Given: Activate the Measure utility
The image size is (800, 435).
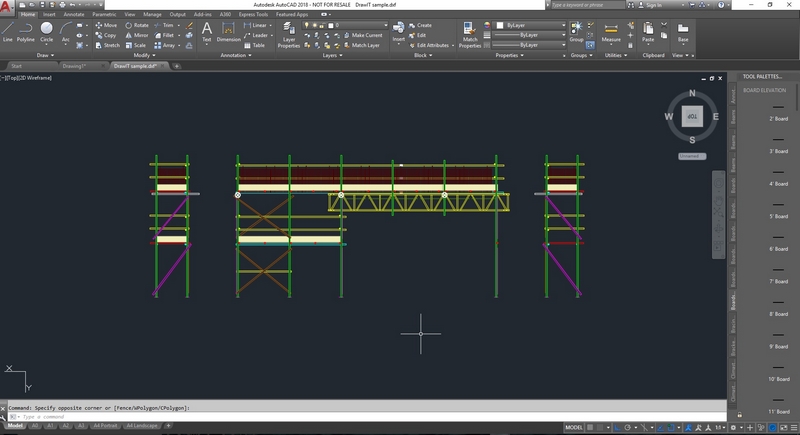Looking at the screenshot, I should (x=610, y=32).
